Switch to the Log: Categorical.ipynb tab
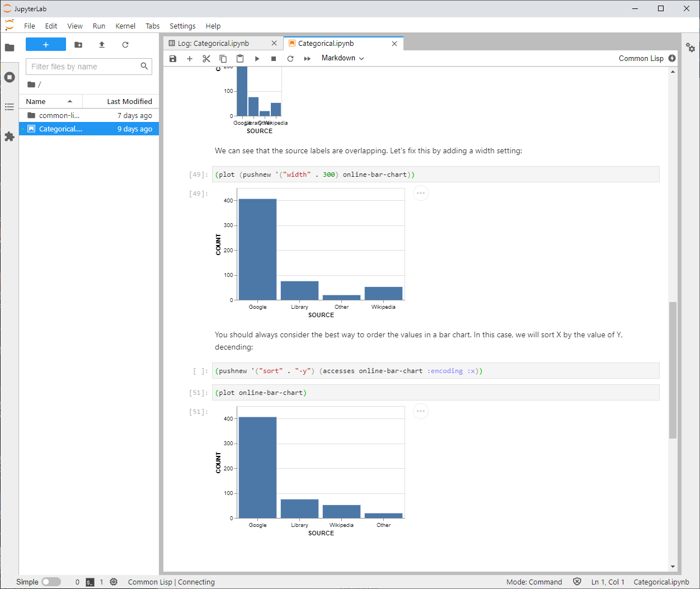 click(213, 44)
